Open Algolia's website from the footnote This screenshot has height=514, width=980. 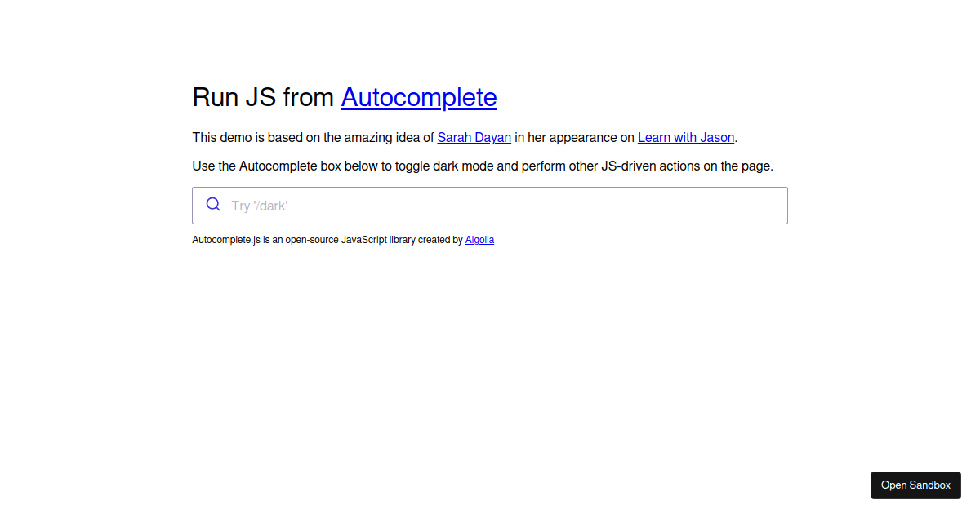coord(479,239)
